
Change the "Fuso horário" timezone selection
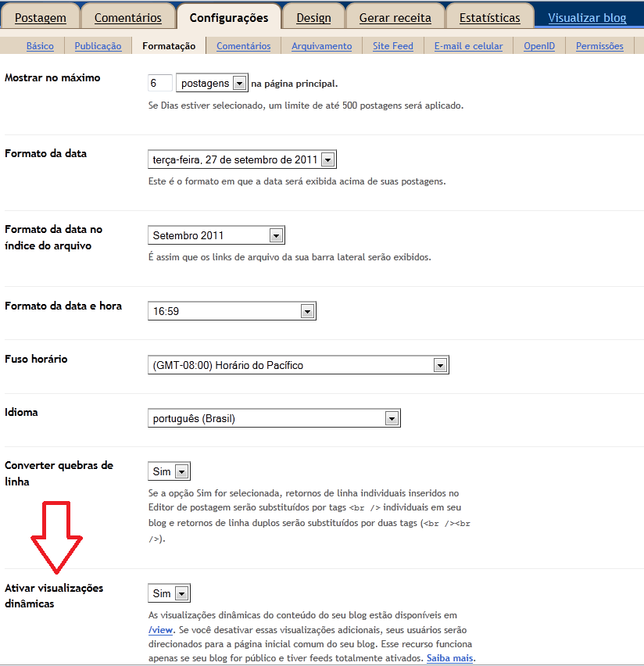[442, 364]
